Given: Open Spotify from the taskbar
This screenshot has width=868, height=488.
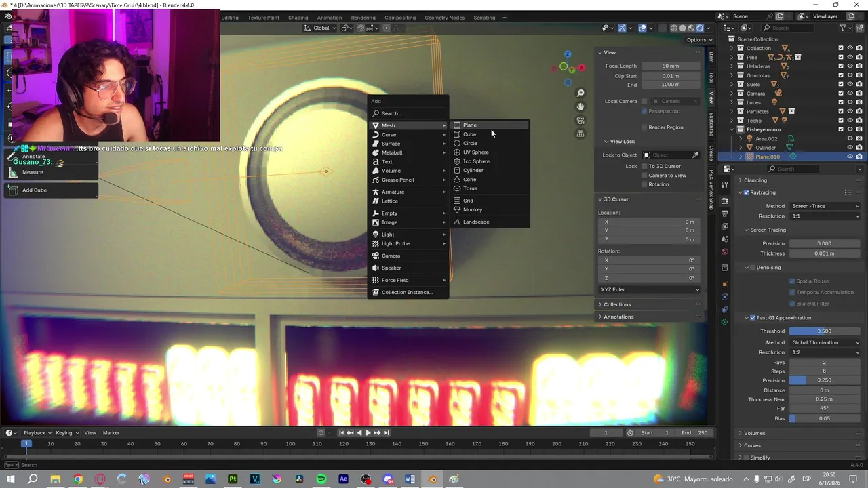Looking at the screenshot, I should 321,479.
